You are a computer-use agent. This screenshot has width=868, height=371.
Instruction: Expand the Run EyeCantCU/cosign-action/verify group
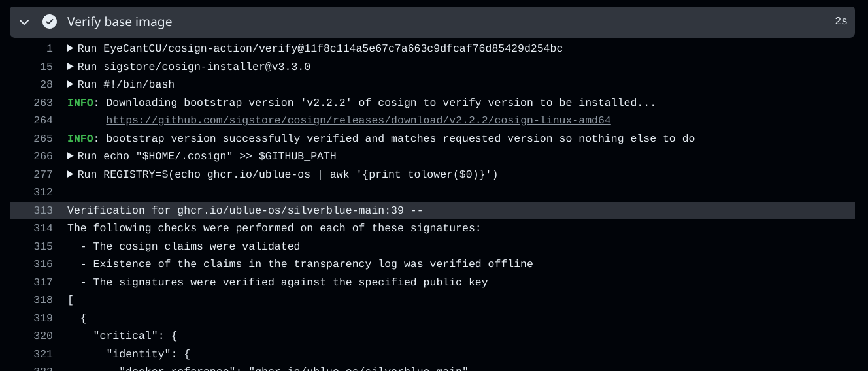[x=71, y=48]
